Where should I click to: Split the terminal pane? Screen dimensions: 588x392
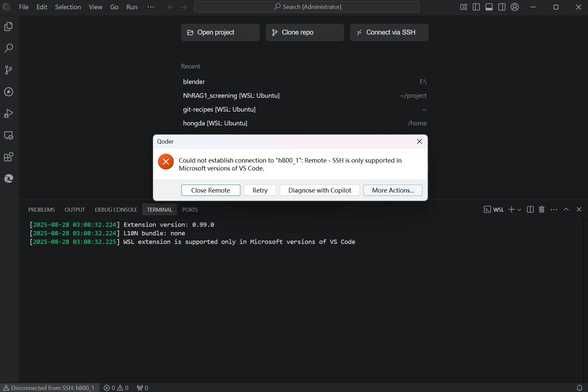(530, 210)
